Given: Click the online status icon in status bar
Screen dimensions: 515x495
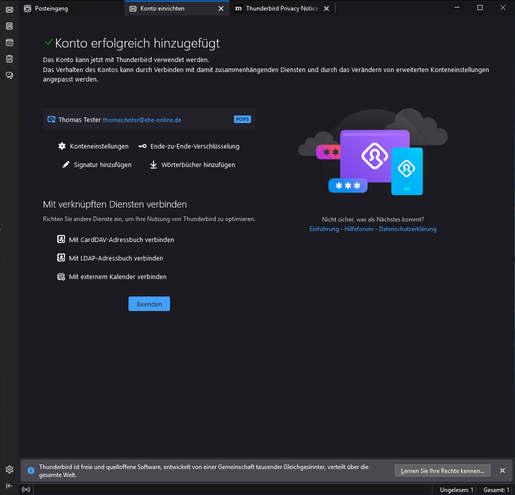Looking at the screenshot, I should click(26, 489).
